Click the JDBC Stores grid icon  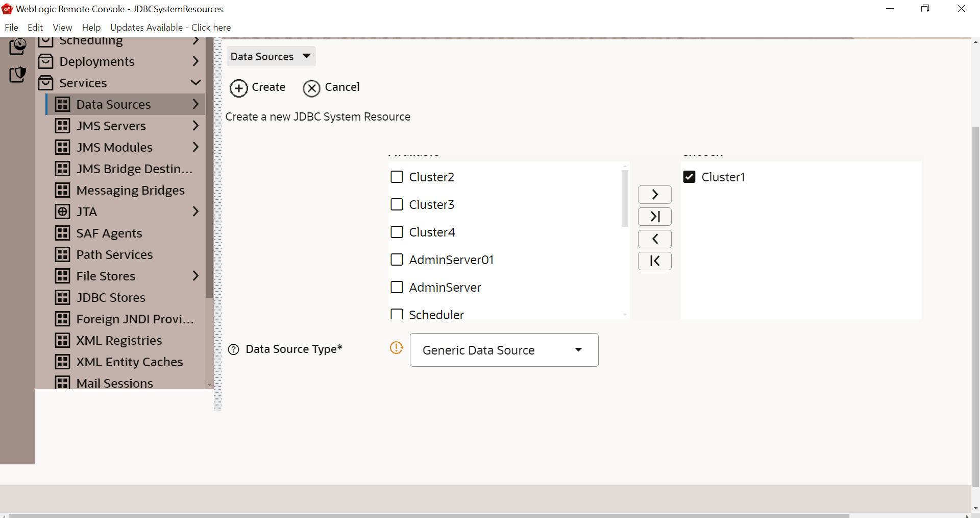[63, 297]
